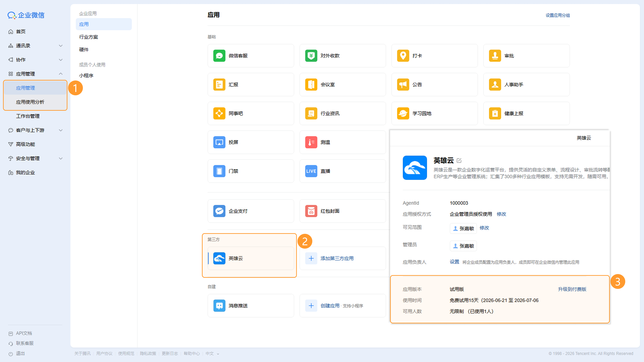Select the 英雄云 third-party app icon
Screen dimensions: 644x362
[219, 258]
